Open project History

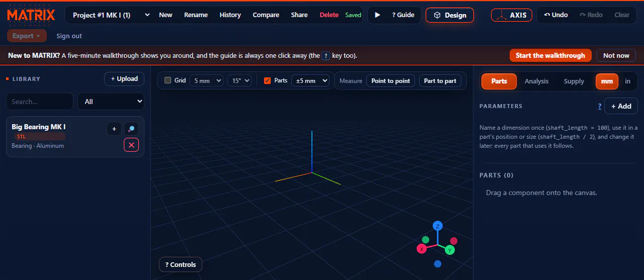[x=230, y=15]
